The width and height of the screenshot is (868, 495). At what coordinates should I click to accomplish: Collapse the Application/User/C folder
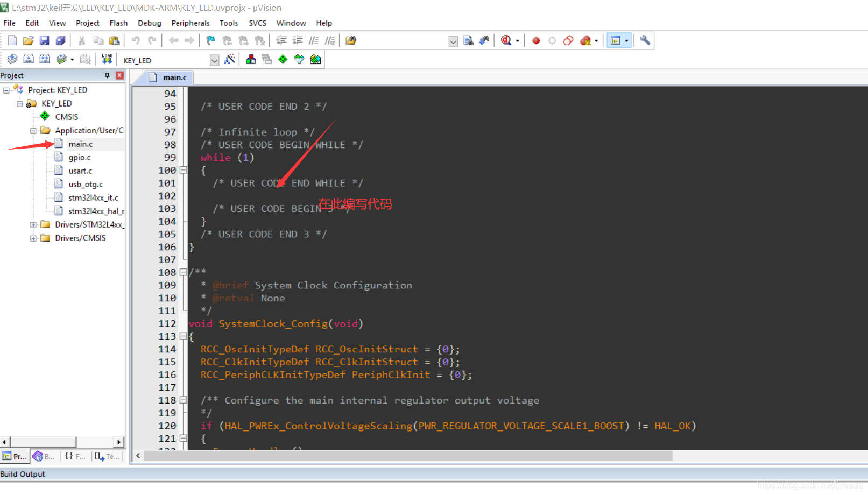33,131
